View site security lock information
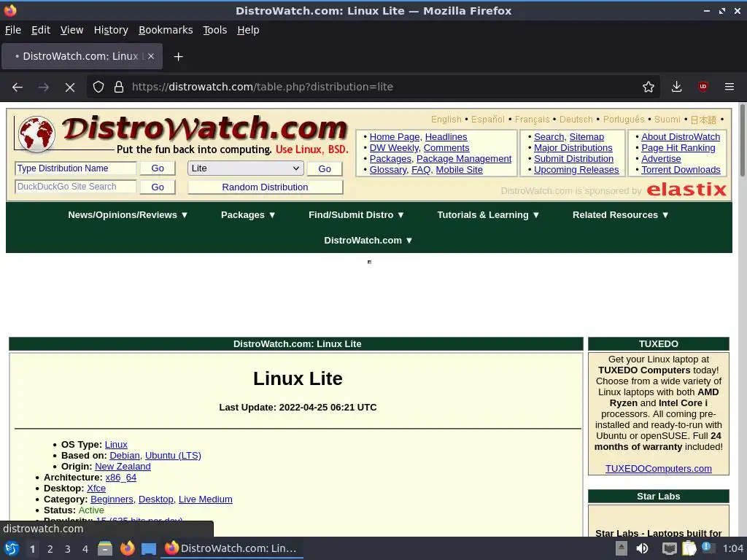 click(x=119, y=87)
